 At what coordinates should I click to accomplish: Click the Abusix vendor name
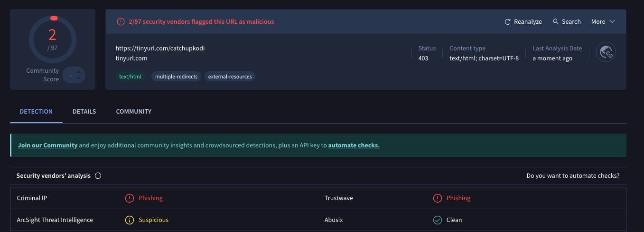coord(334,220)
